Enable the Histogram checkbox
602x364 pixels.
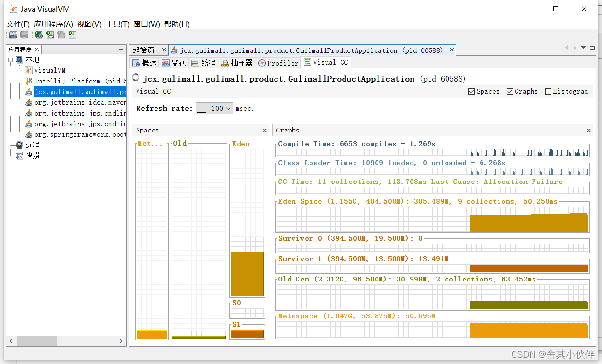click(x=548, y=91)
